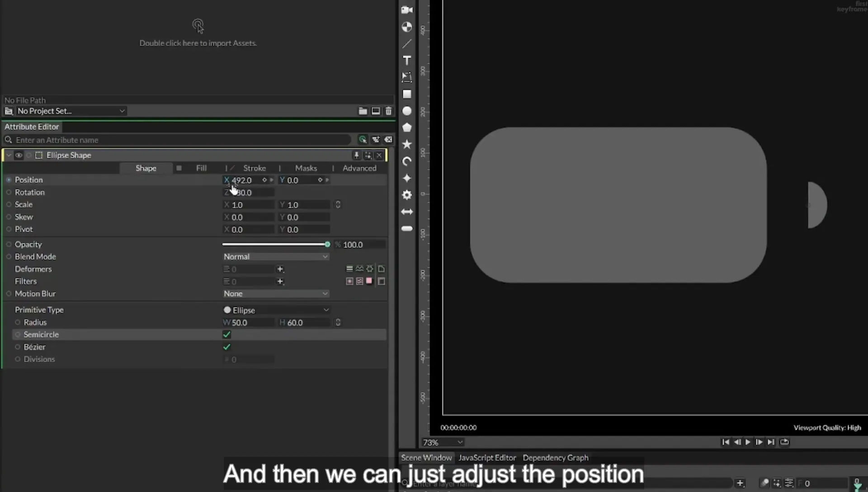Click the Position X value field
The image size is (868, 492).
pyautogui.click(x=246, y=180)
